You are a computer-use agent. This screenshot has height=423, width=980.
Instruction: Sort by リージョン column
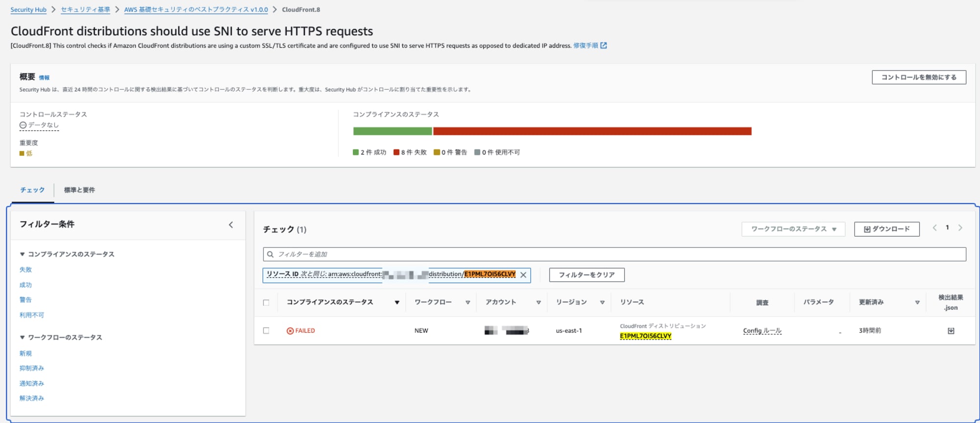click(x=602, y=302)
